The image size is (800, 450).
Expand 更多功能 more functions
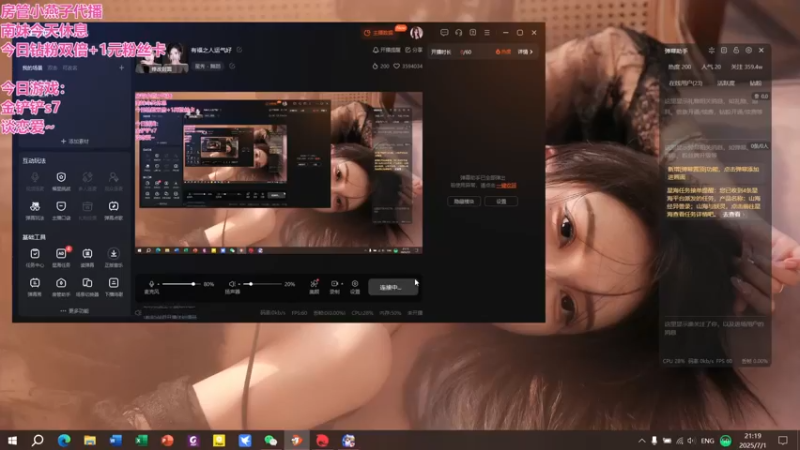coord(74,311)
